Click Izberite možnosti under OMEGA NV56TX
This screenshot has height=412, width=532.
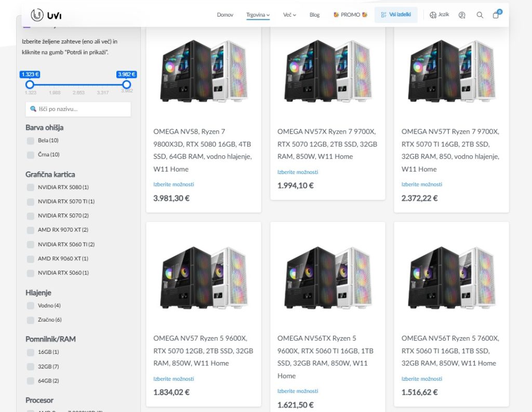click(298, 391)
